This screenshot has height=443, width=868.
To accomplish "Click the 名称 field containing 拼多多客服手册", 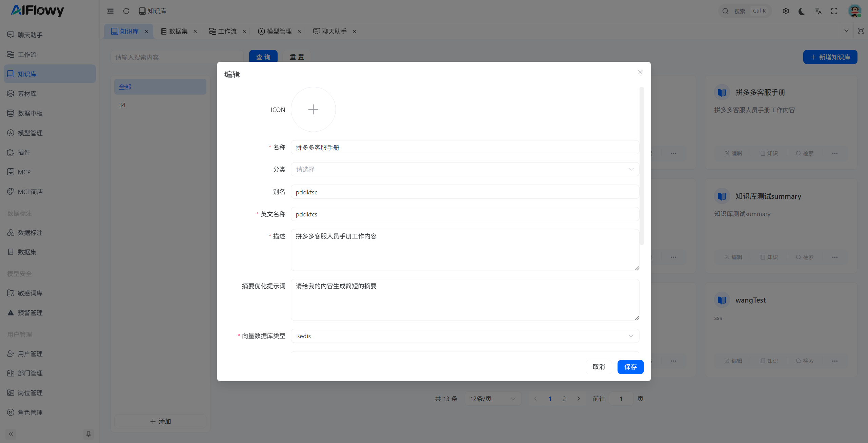I will click(464, 147).
